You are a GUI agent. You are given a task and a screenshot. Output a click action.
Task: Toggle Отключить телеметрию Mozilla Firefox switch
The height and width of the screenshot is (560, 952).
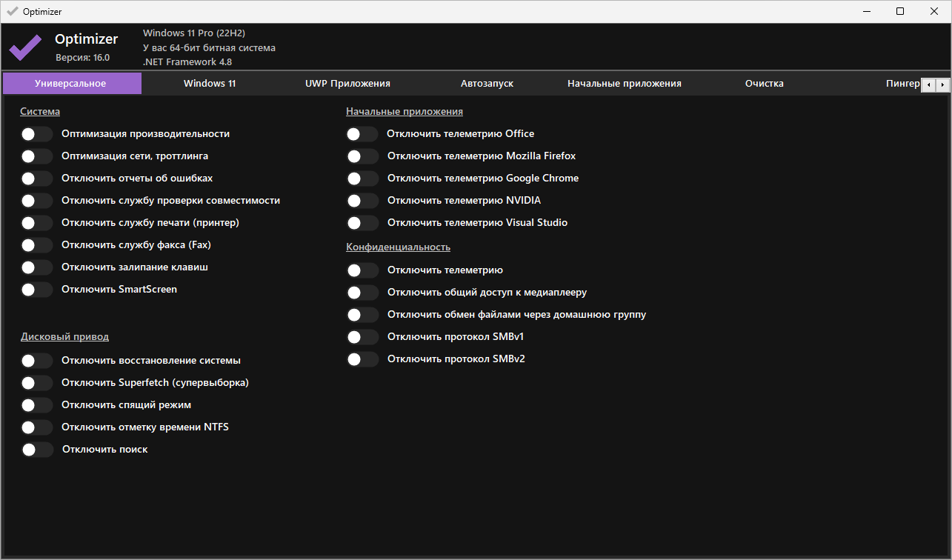[362, 156]
